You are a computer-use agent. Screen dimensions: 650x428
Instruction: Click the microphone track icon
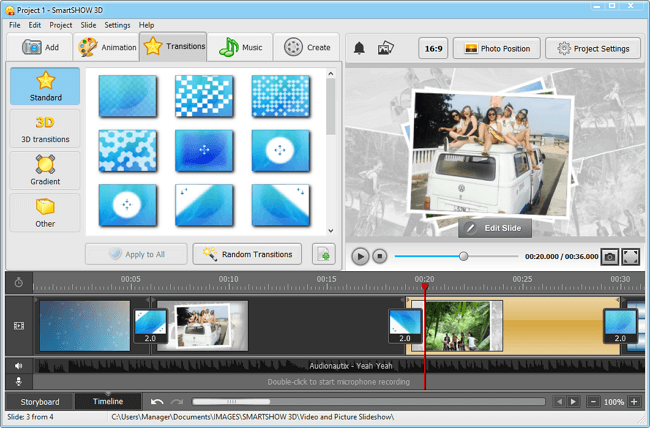pos(19,382)
